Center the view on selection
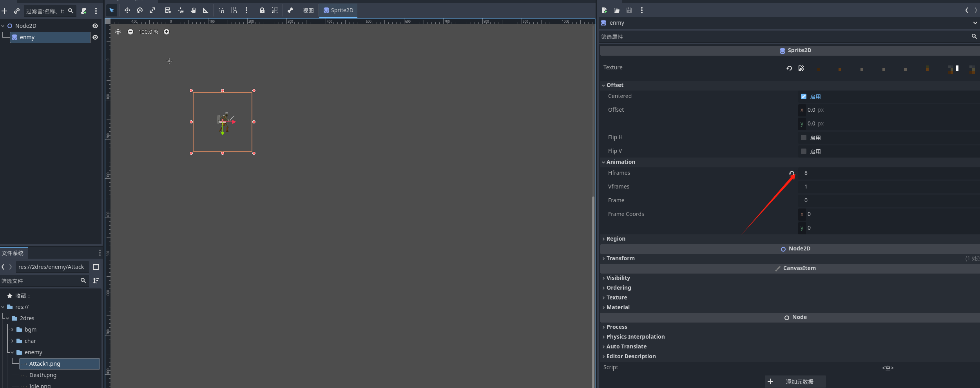Screen dimensions: 980x388 coord(118,32)
